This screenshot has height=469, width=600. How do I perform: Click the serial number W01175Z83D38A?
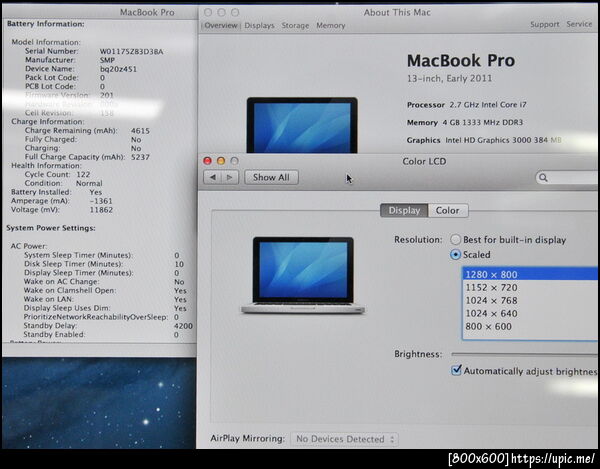[x=131, y=52]
